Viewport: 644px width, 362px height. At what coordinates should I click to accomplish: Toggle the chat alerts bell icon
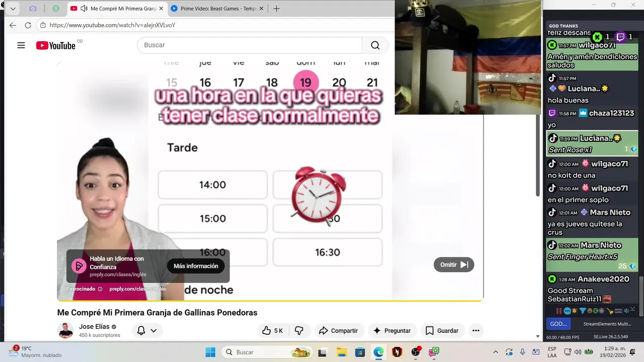(574, 311)
